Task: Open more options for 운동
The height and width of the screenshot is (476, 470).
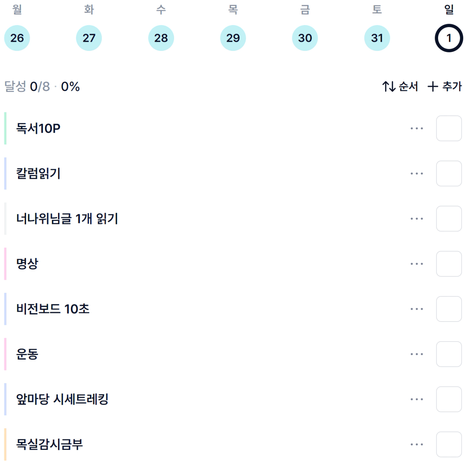Action: pyautogui.click(x=416, y=354)
